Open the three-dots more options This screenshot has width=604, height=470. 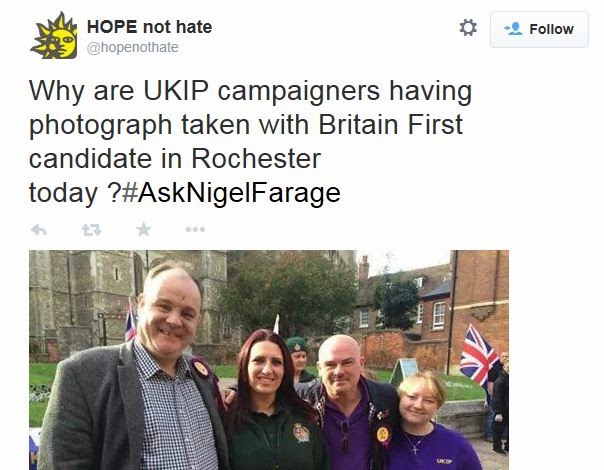[195, 230]
